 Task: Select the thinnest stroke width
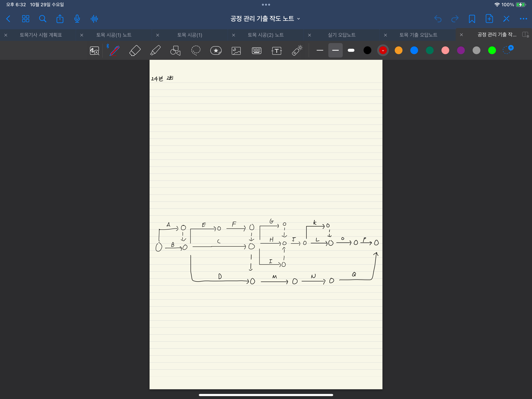(320, 50)
